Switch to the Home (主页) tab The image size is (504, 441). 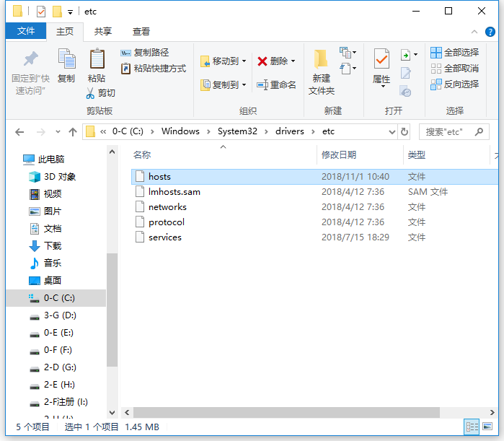pyautogui.click(x=65, y=32)
